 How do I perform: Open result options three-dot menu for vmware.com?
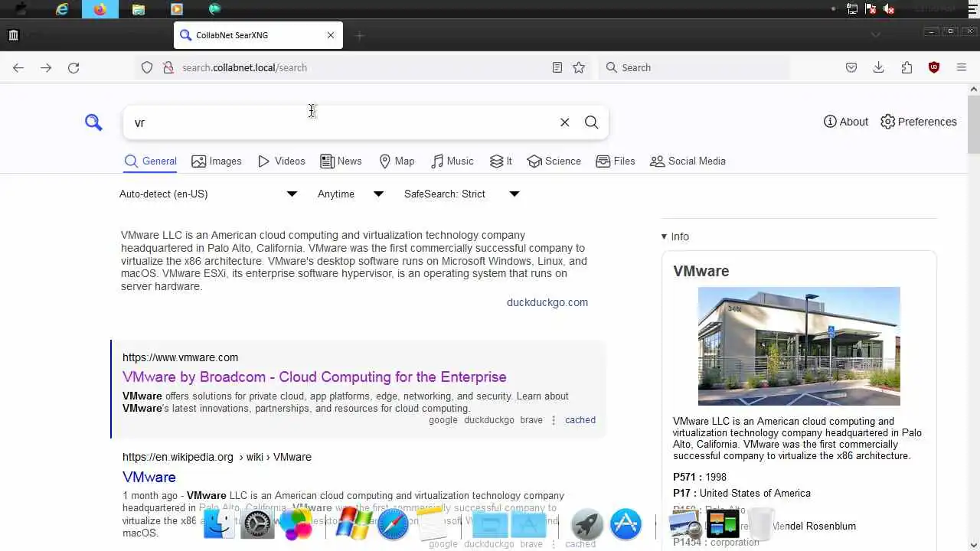554,420
